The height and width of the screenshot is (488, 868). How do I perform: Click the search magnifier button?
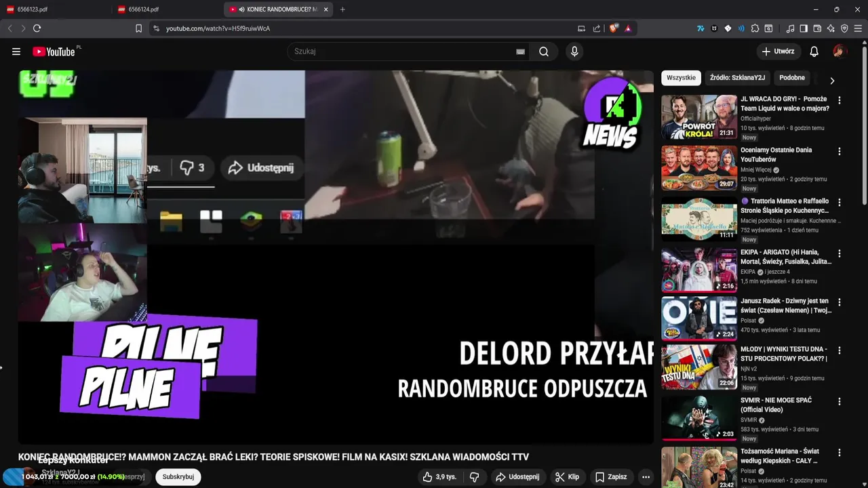coord(544,52)
